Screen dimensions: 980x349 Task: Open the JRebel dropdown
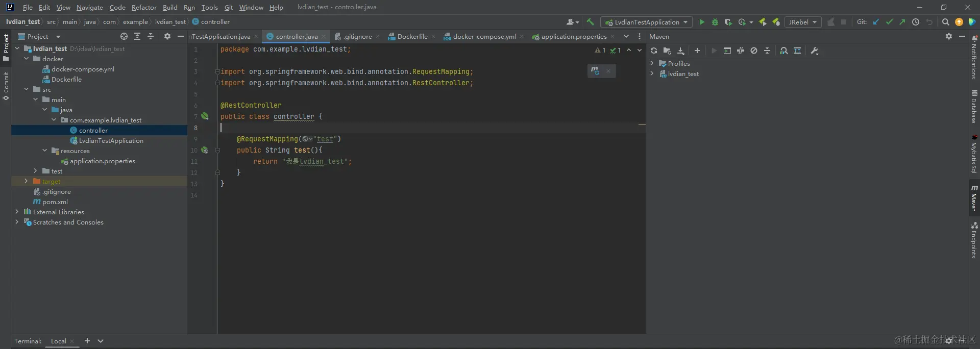click(x=803, y=22)
